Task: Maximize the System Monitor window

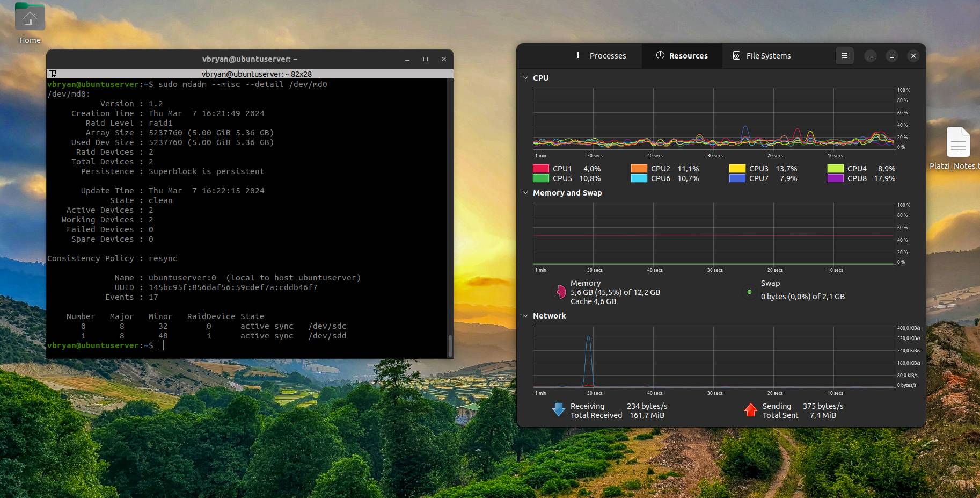Action: pyautogui.click(x=892, y=56)
